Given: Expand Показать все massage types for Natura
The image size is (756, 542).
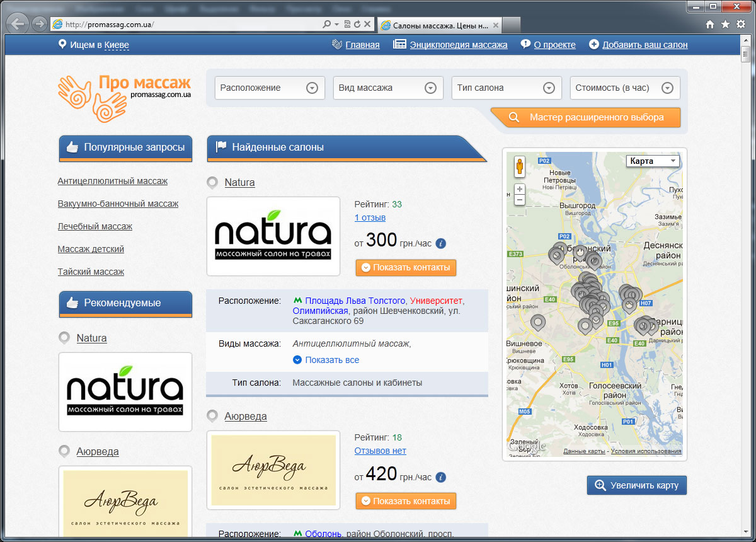Looking at the screenshot, I should [x=326, y=360].
